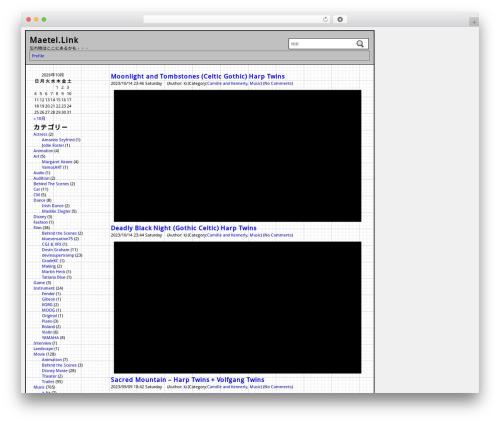The image size is (500, 423).
Task: Open the Fashion category
Action: click(41, 222)
